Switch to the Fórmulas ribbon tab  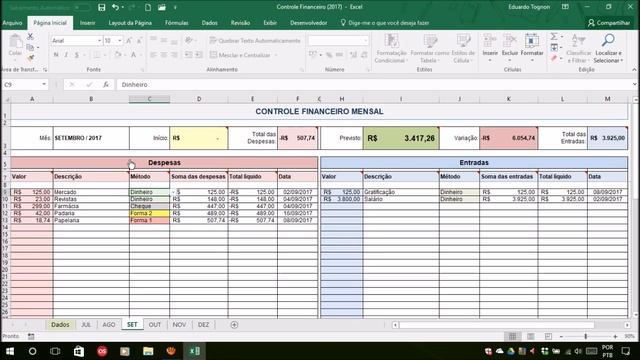(177, 23)
